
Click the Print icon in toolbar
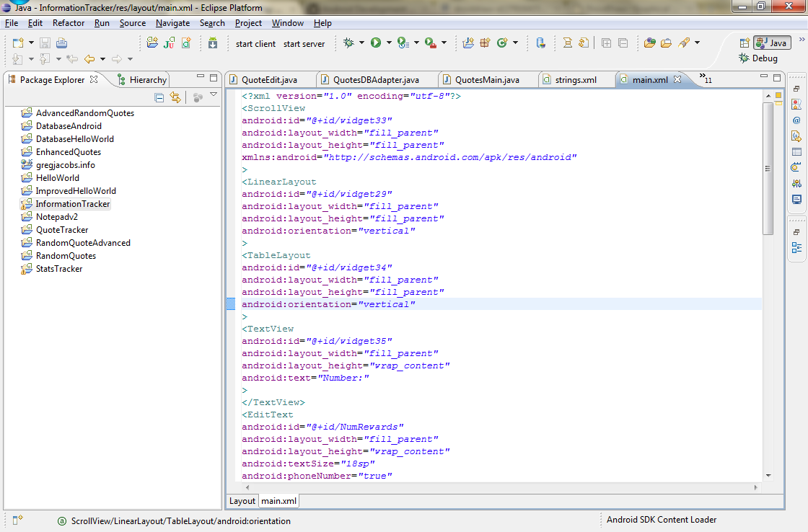click(x=62, y=43)
